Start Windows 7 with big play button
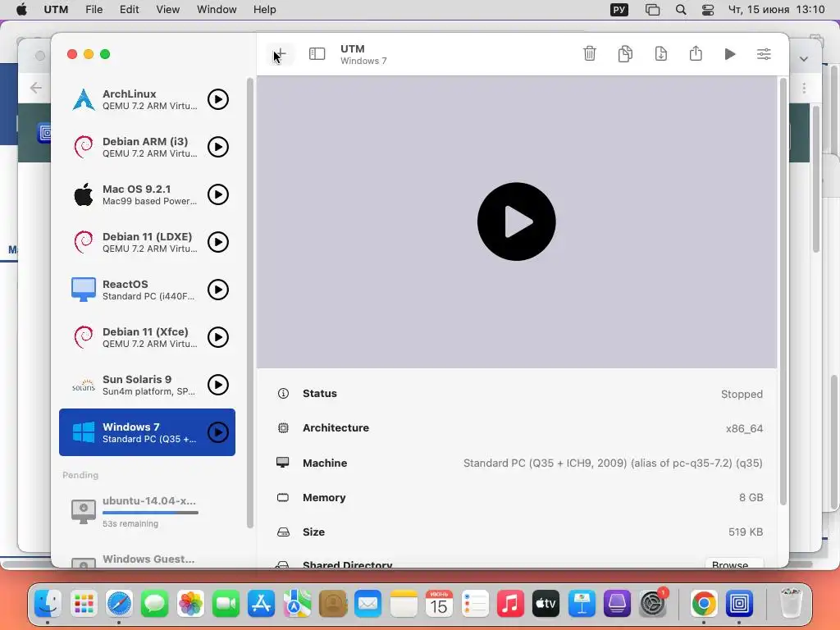840x630 pixels. coord(517,221)
